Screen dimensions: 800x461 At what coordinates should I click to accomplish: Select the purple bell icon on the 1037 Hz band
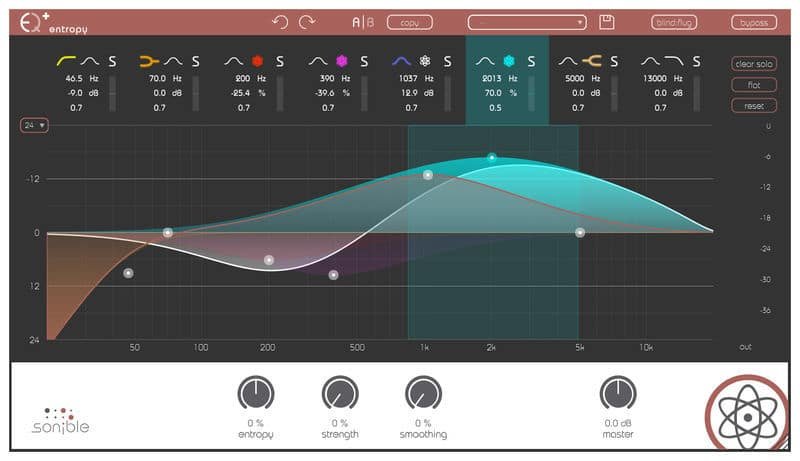point(402,61)
